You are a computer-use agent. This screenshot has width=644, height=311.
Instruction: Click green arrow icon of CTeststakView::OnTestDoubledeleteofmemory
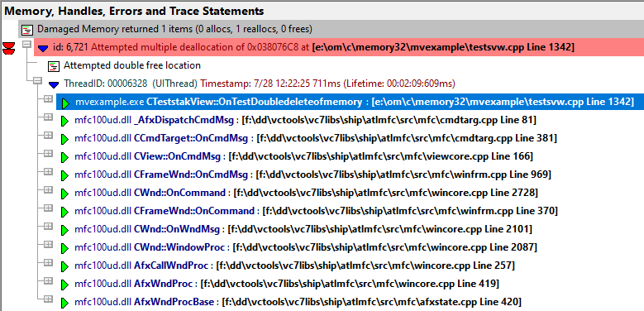64,103
